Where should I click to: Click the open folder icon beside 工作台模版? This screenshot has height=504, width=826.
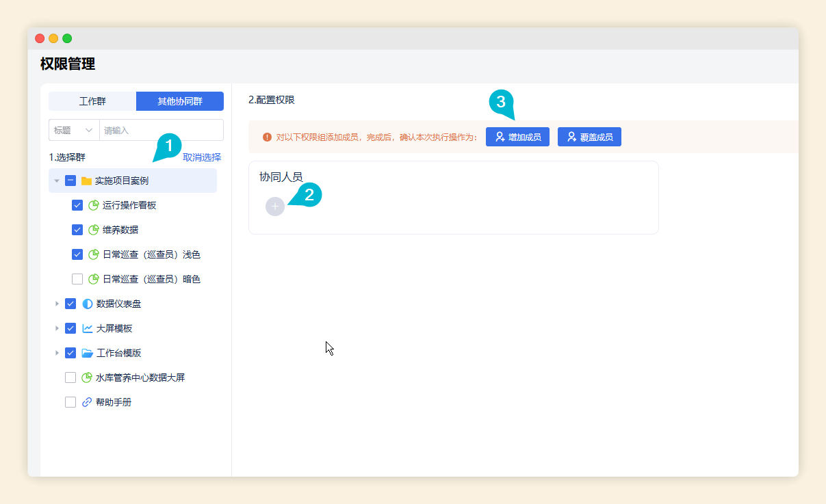click(87, 353)
